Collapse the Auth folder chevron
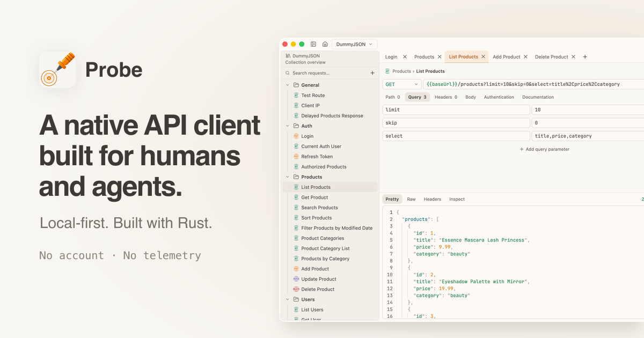The height and width of the screenshot is (338, 644). pos(288,126)
